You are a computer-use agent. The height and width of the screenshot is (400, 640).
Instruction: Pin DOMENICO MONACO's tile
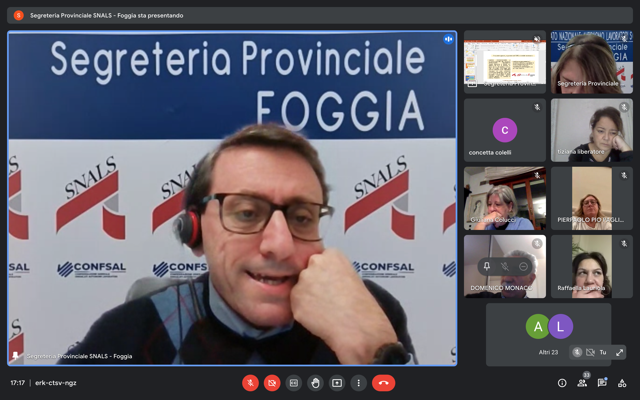click(487, 267)
